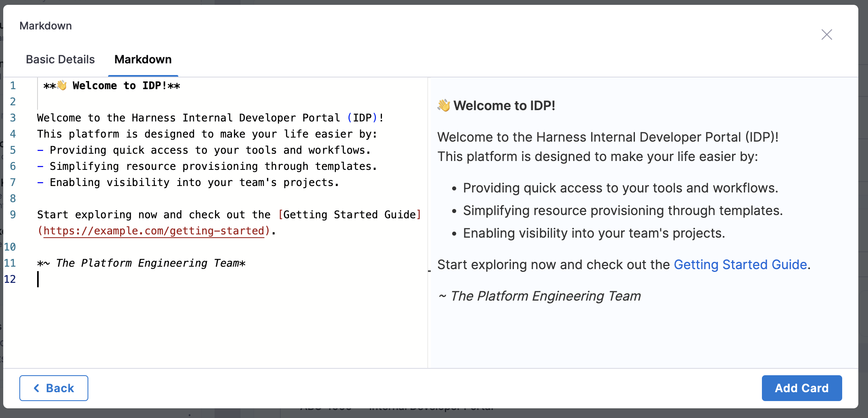Click line number 1 in the gutter
868x418 pixels.
[x=13, y=86]
